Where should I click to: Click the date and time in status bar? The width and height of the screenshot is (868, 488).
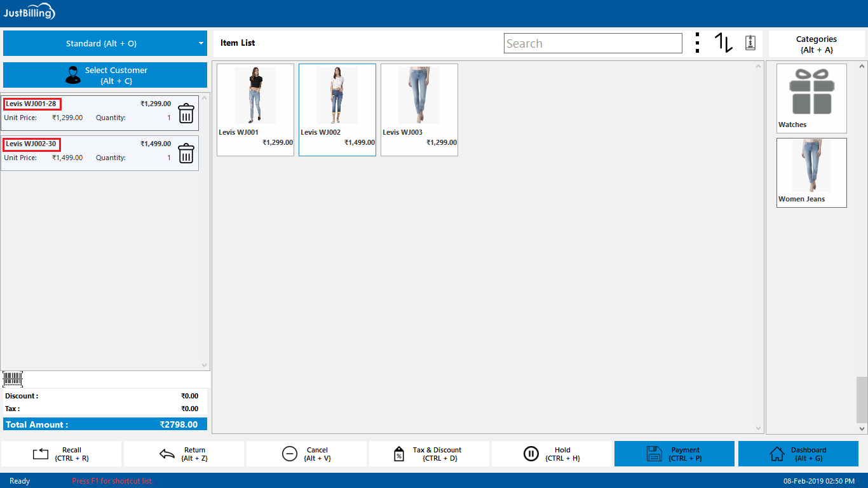(x=818, y=481)
